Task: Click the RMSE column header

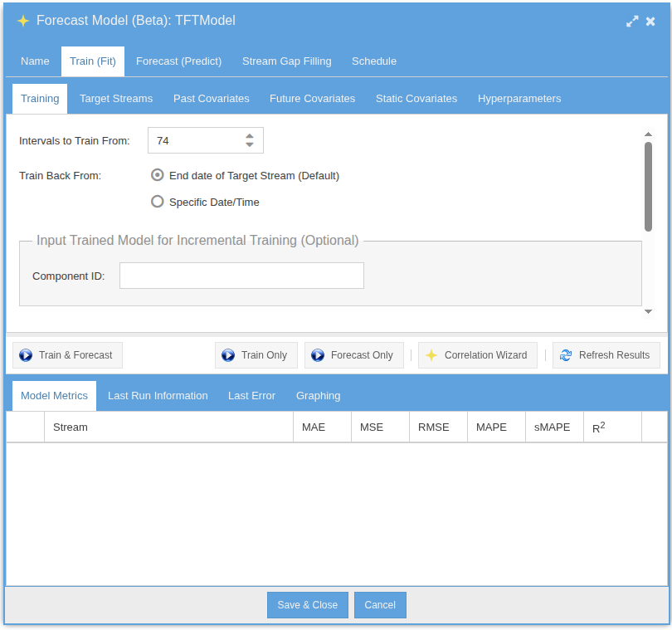Action: click(438, 427)
